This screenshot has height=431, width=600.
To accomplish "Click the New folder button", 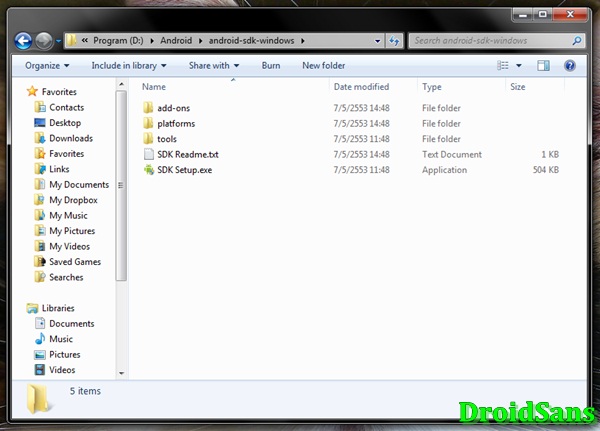I will 324,66.
